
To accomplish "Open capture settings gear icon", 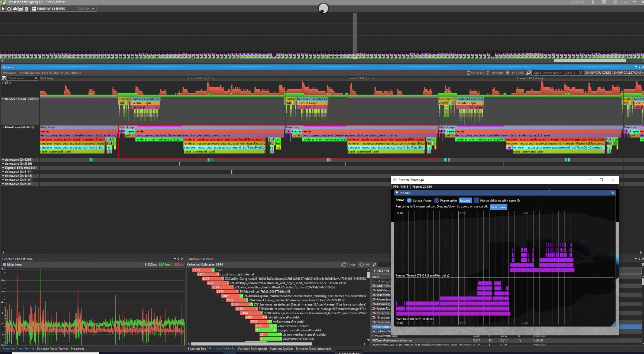I will [9, 9].
